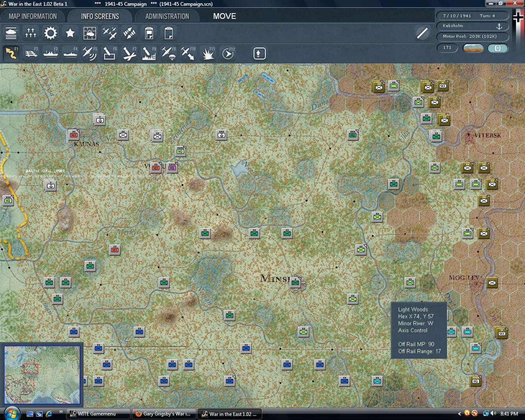Select the white HQ near the bottom-right map edge

(476, 381)
